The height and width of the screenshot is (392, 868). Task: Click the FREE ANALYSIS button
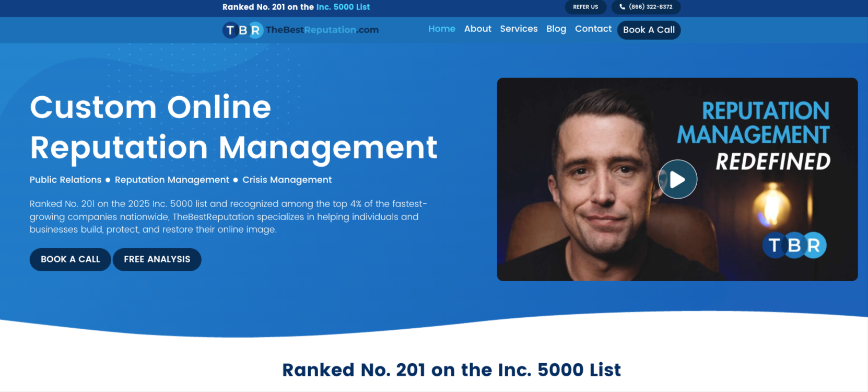coord(157,259)
